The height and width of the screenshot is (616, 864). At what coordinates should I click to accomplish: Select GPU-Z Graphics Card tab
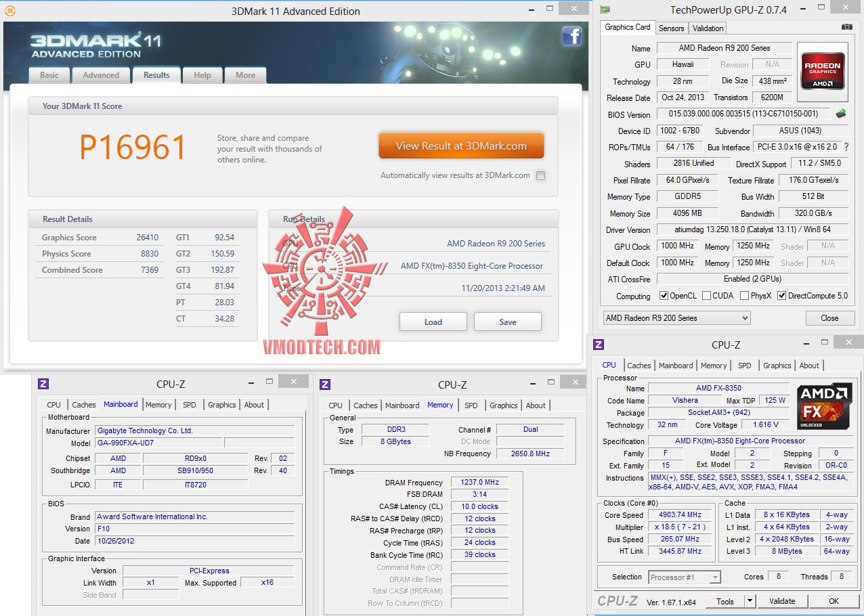click(628, 27)
